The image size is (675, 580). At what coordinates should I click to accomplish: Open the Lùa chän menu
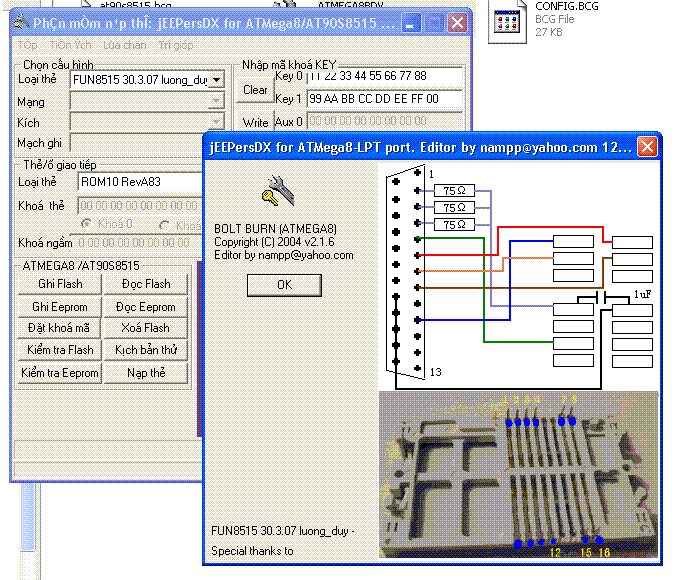pos(124,45)
